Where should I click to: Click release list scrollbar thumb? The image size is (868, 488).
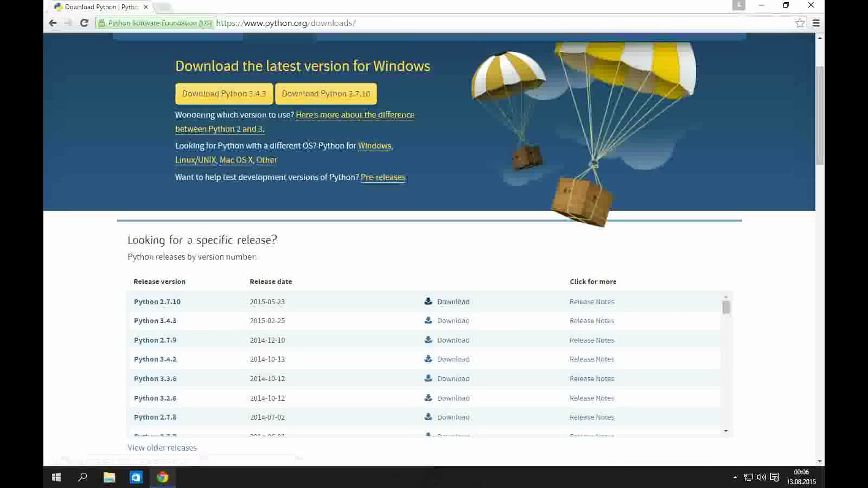point(726,307)
